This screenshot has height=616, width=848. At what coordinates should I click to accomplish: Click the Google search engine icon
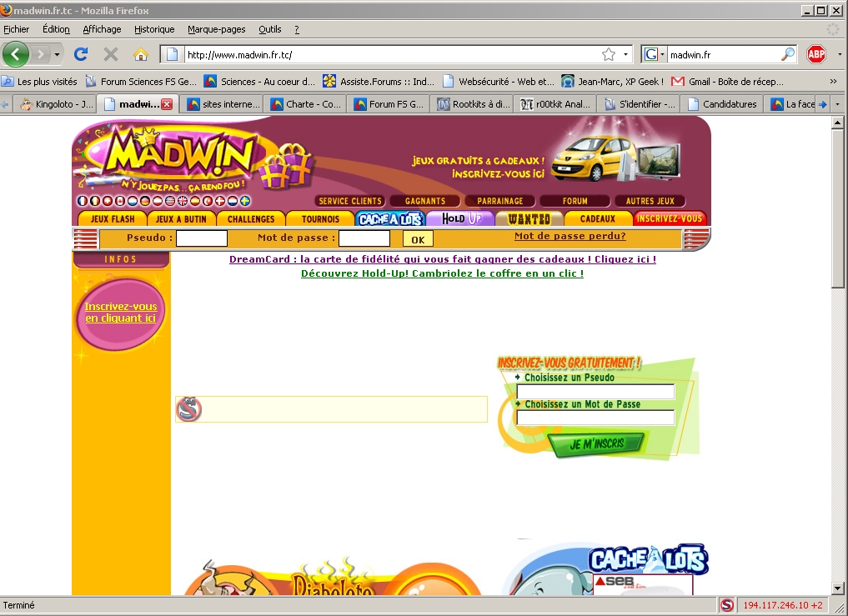click(651, 55)
